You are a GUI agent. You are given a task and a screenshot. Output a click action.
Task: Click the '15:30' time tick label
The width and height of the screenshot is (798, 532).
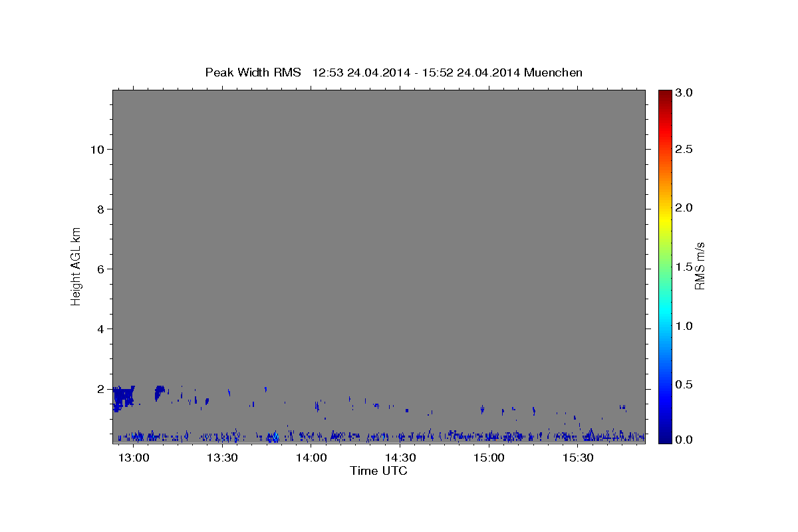click(578, 458)
